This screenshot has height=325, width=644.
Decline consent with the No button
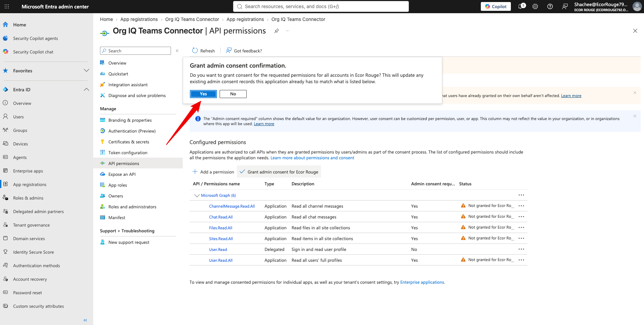233,94
